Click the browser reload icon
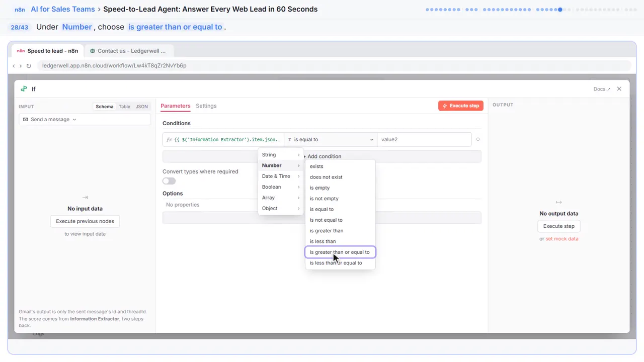The image size is (644, 362). 29,66
